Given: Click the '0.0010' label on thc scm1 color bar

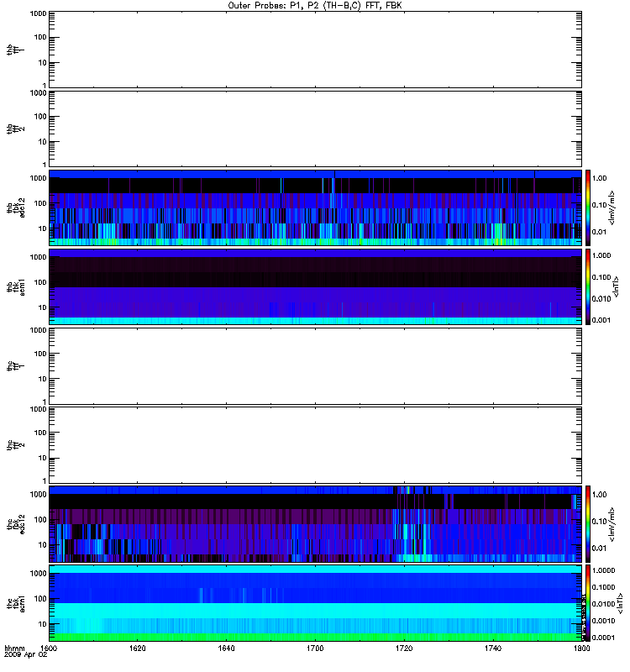Looking at the screenshot, I should point(603,621).
